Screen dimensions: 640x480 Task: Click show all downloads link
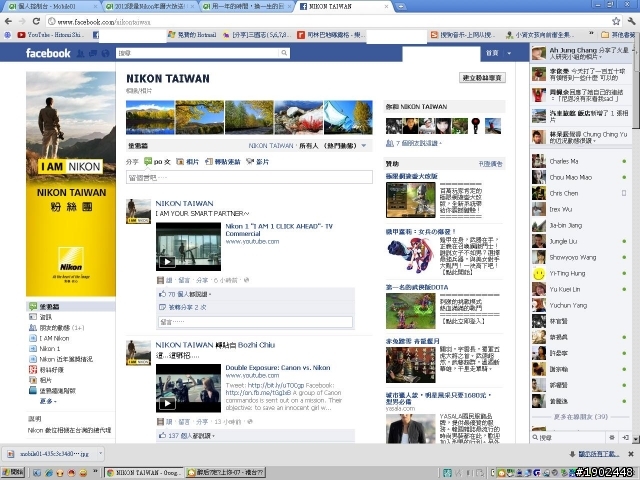(598, 454)
